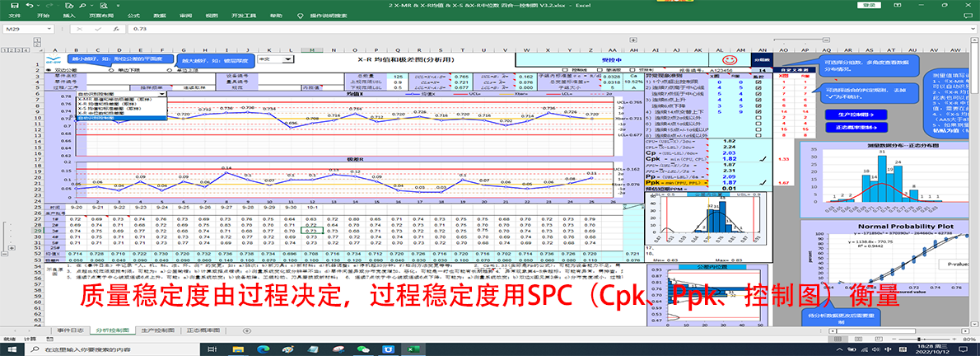
Task: Open Task View on the taskbar
Action: pyautogui.click(x=212, y=349)
